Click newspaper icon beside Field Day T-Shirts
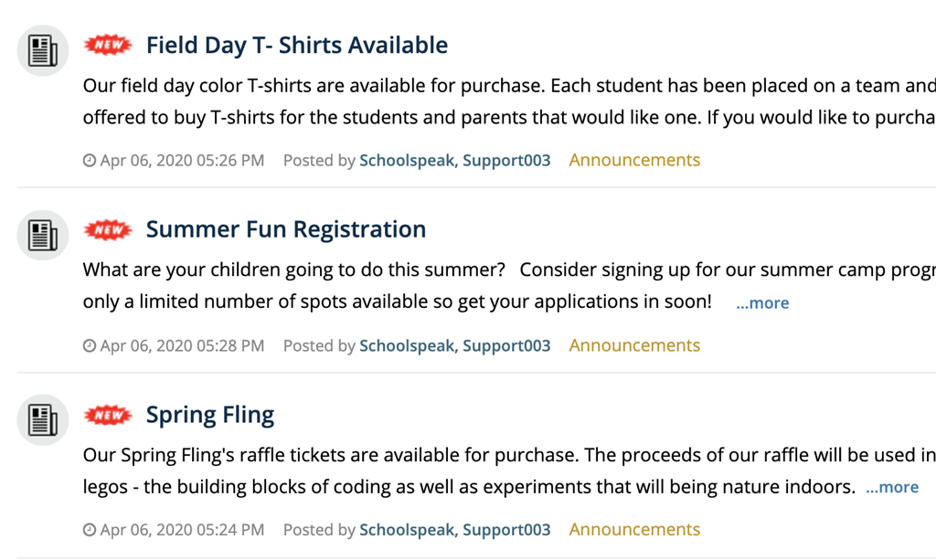This screenshot has width=936, height=560. tap(43, 50)
